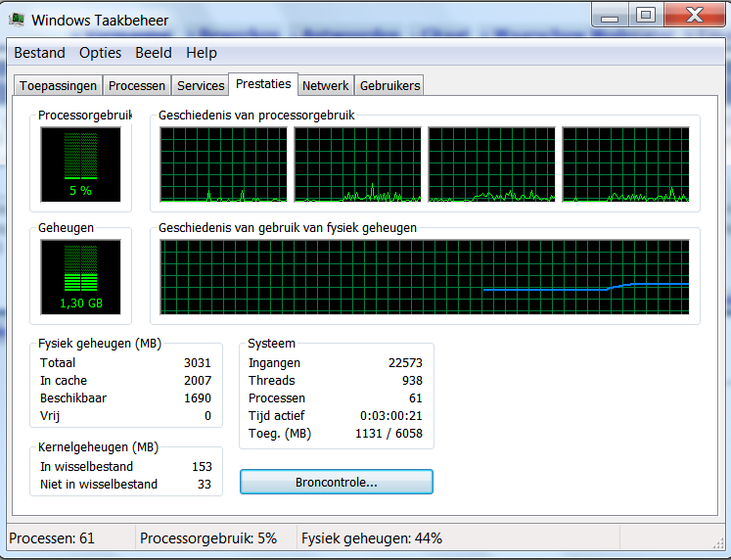Maximize the Taakbeheer window

pyautogui.click(x=646, y=15)
